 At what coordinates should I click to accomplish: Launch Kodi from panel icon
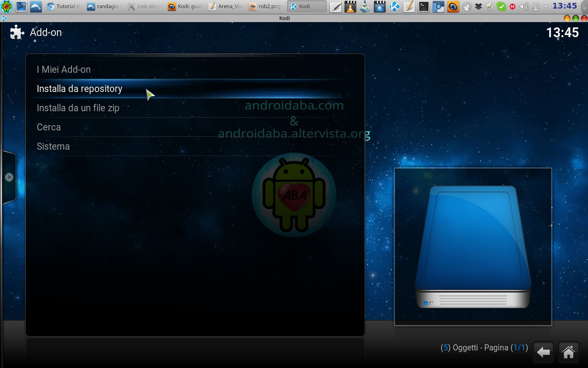(394, 6)
